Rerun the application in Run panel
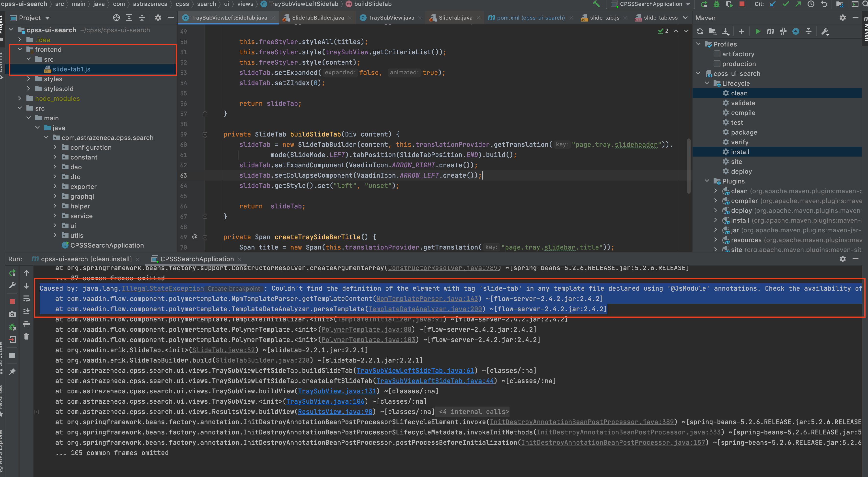Screen dimensions: 868x477 [12, 273]
